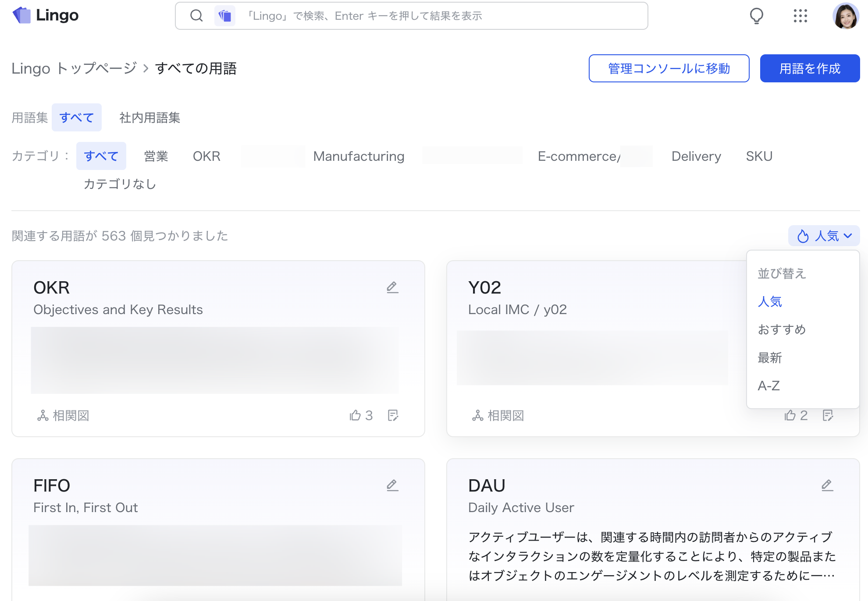
Task: Click the edit pencil on FIFO card
Action: point(392,485)
